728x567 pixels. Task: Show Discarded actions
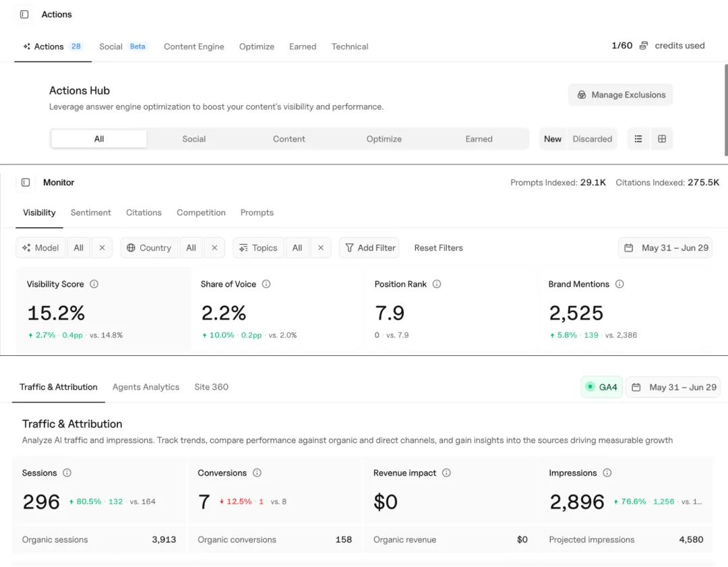pyautogui.click(x=592, y=139)
